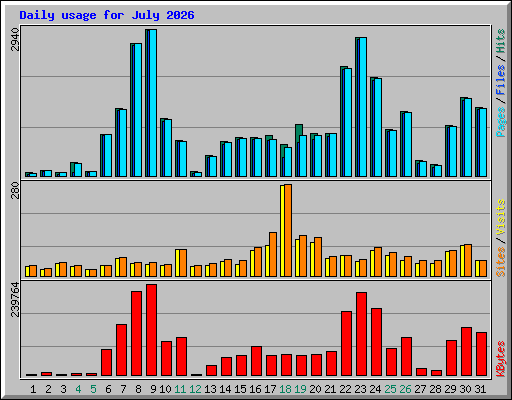Select the day 26 KBytes bar
Image resolution: width=512 pixels, height=400 pixels.
(406, 357)
